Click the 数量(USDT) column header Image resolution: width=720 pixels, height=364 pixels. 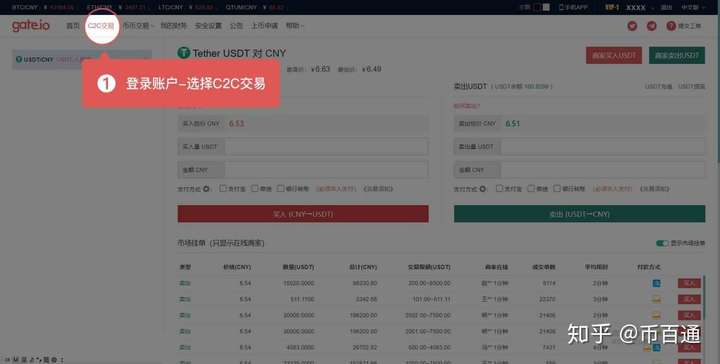click(x=298, y=267)
